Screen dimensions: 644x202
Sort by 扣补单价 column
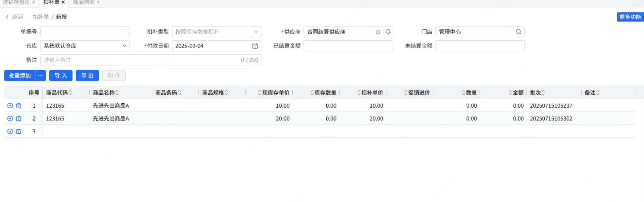click(x=359, y=93)
